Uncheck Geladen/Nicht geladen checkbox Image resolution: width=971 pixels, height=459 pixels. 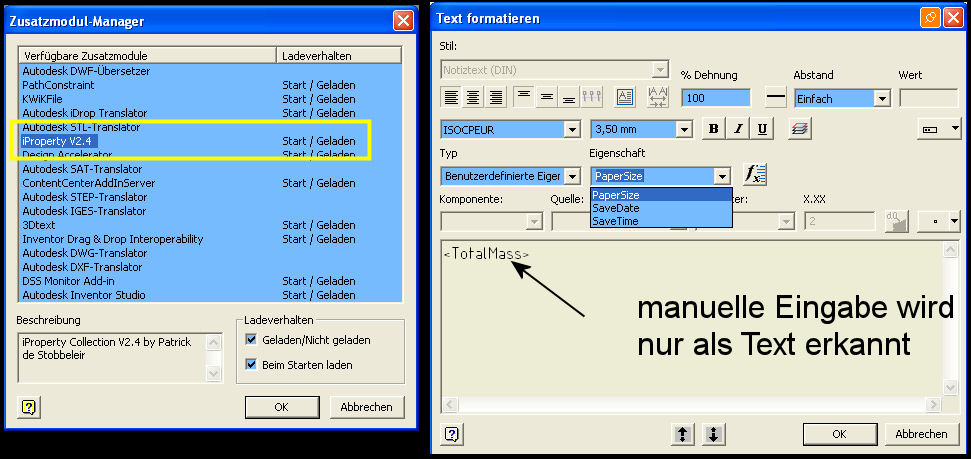[x=251, y=340]
